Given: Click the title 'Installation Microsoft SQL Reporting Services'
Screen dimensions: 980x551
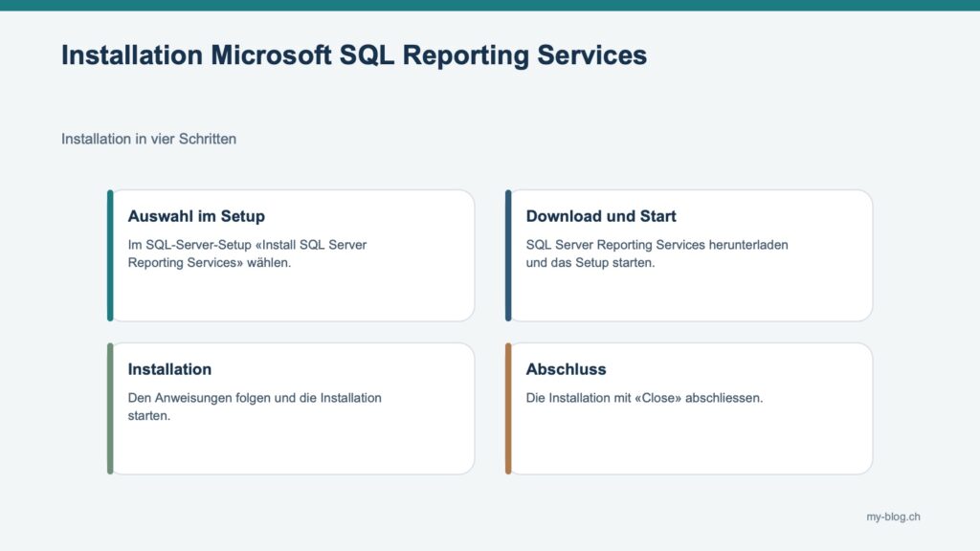Looking at the screenshot, I should [x=354, y=55].
